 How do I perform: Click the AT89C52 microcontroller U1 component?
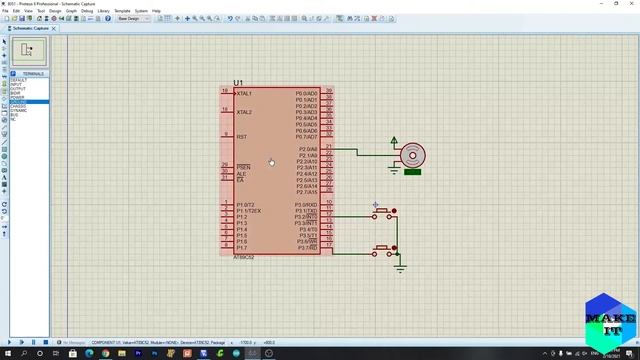coord(277,171)
